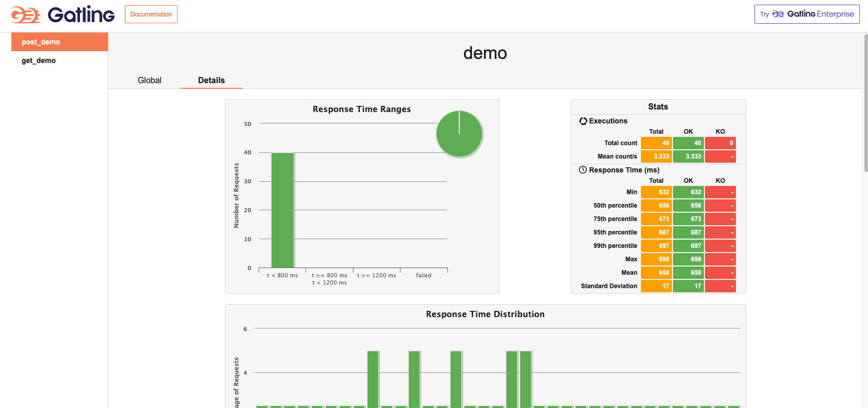Click the 'failed' x-axis label
868x408 pixels.
(x=424, y=275)
